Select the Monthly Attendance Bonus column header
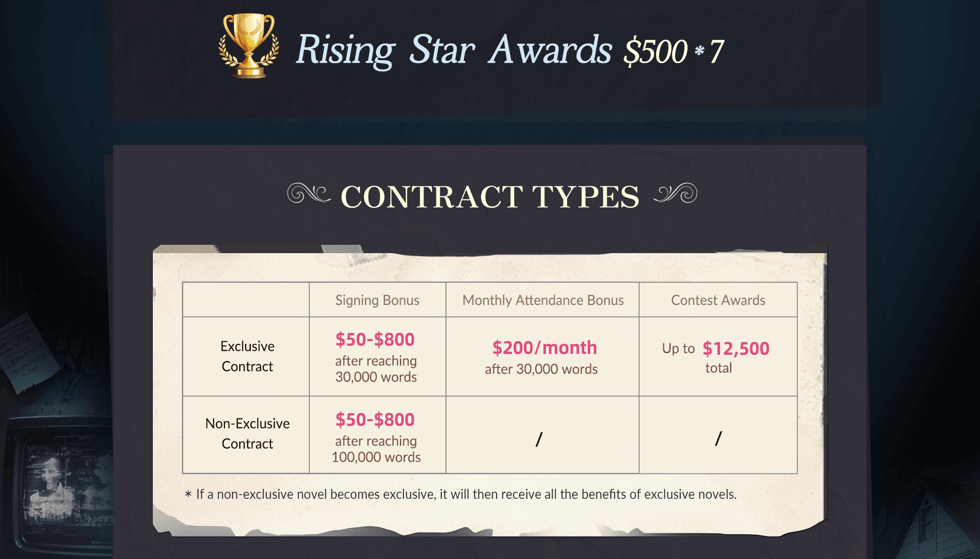 (543, 300)
